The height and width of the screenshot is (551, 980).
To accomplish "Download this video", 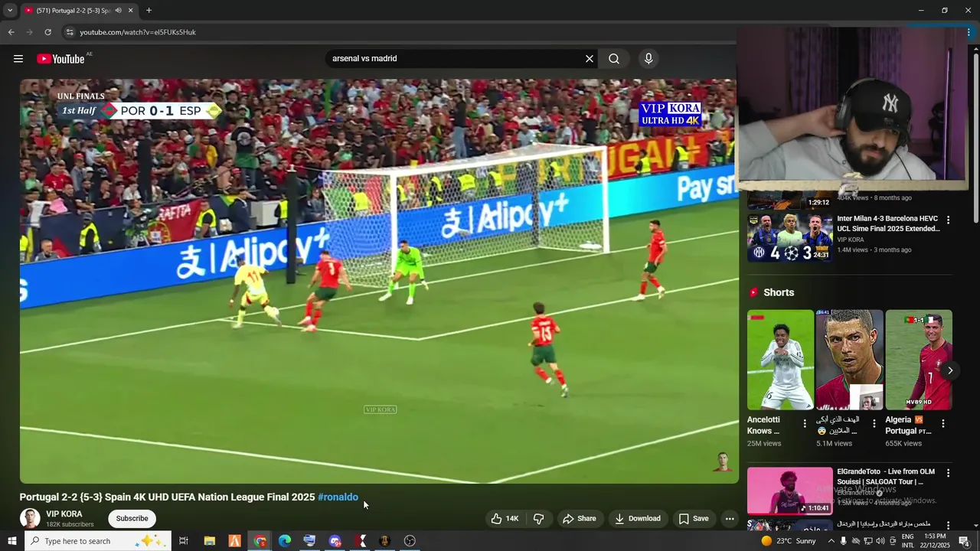I will [x=638, y=519].
